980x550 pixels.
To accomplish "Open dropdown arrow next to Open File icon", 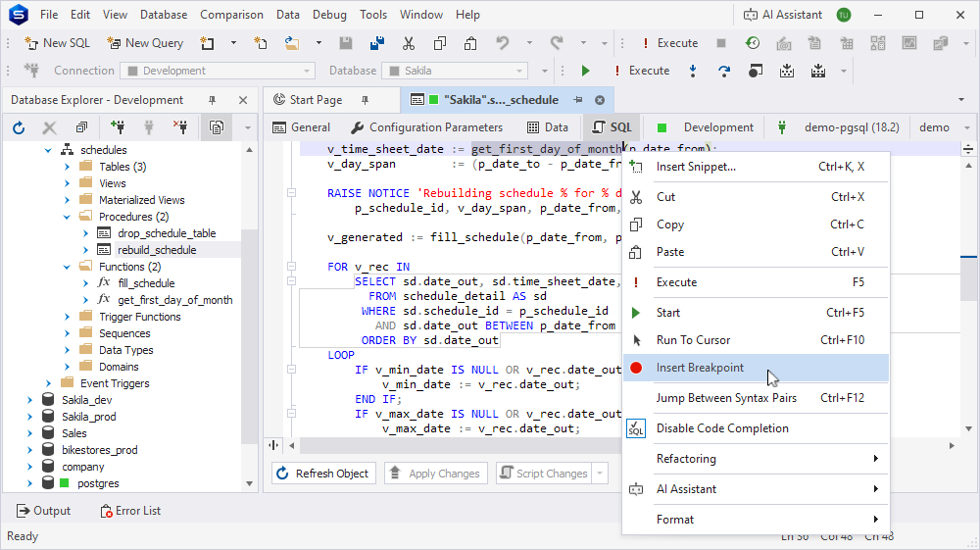I will coord(318,43).
